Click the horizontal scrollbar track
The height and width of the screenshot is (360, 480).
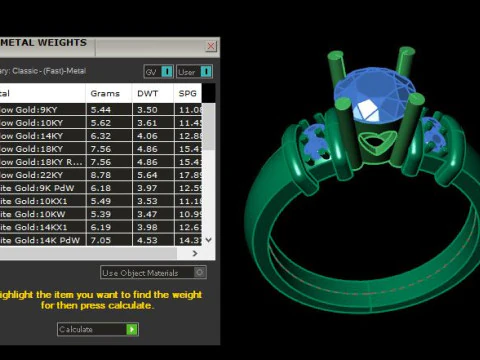tap(88, 253)
